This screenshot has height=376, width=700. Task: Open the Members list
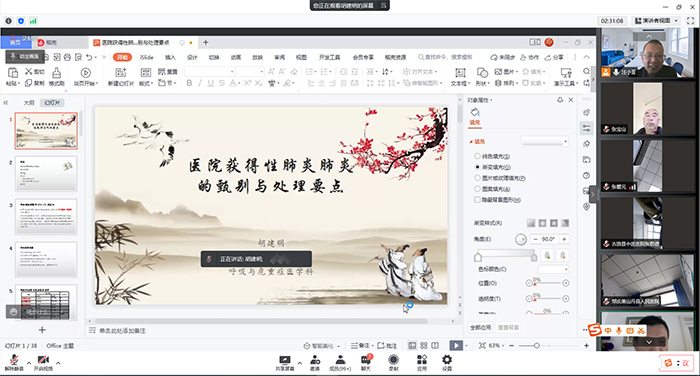point(340,362)
